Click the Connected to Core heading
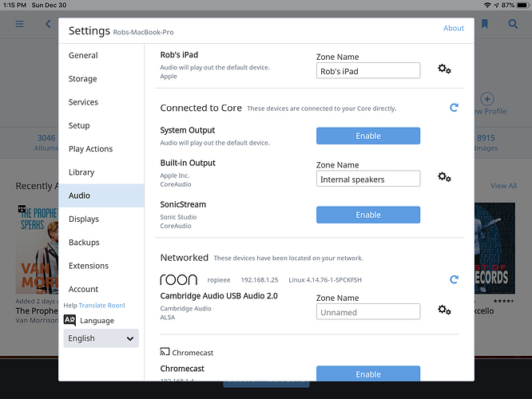532x399 pixels. point(200,108)
